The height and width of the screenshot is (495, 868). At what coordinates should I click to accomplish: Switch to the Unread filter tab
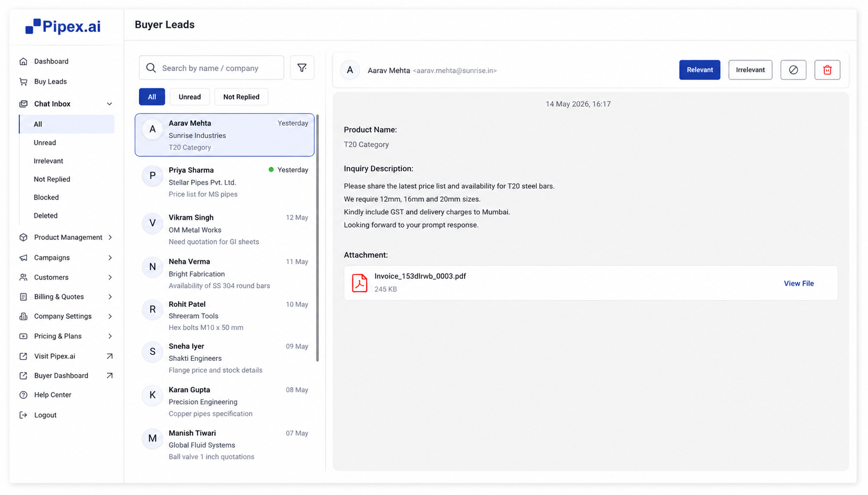pos(190,97)
